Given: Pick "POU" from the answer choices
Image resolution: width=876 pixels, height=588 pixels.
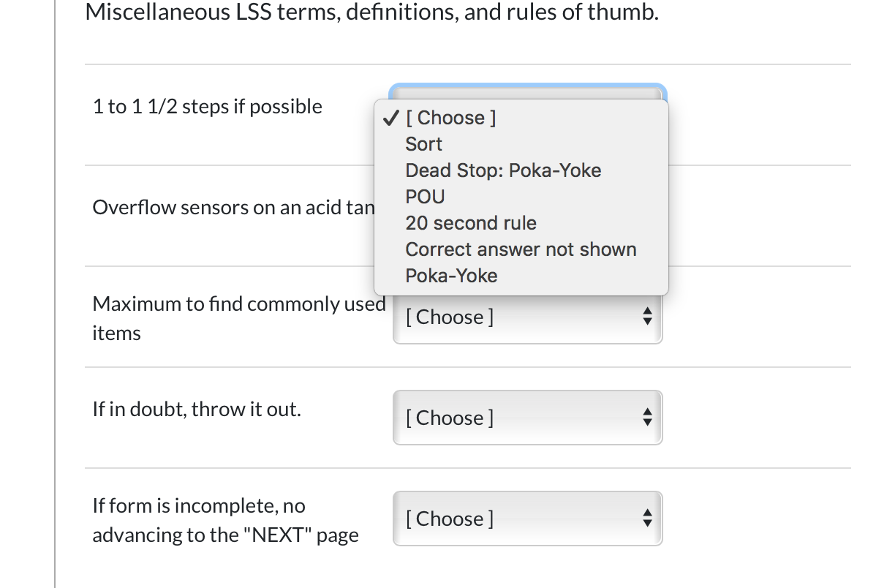Looking at the screenshot, I should click(x=425, y=197).
